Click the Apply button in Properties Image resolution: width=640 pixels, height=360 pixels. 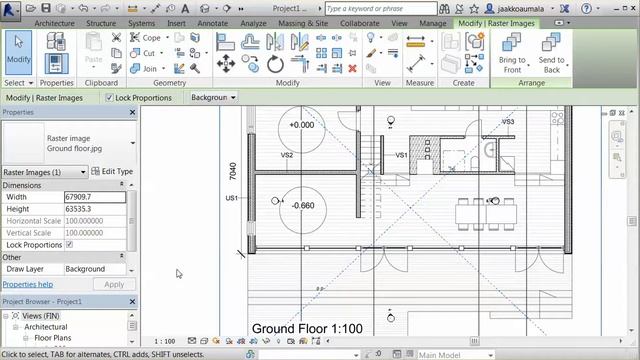[x=114, y=284]
